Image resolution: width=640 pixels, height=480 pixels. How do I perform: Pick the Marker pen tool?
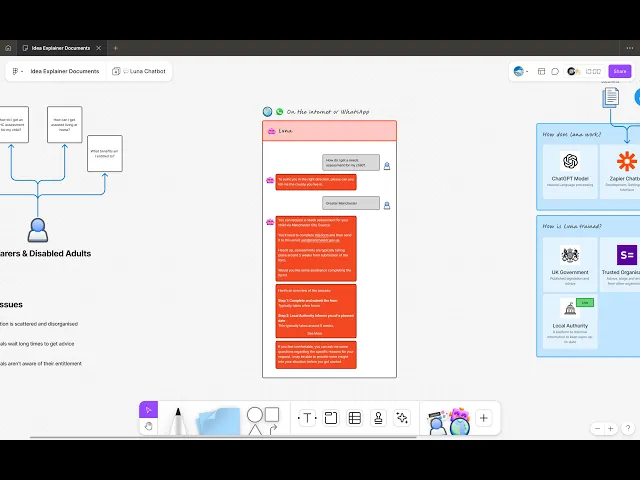point(178,420)
